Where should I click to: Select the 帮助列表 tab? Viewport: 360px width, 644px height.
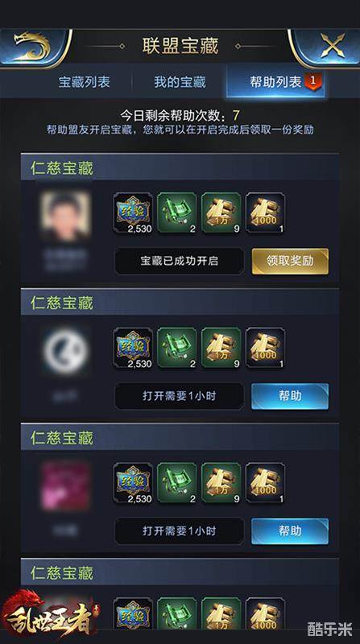(x=275, y=82)
